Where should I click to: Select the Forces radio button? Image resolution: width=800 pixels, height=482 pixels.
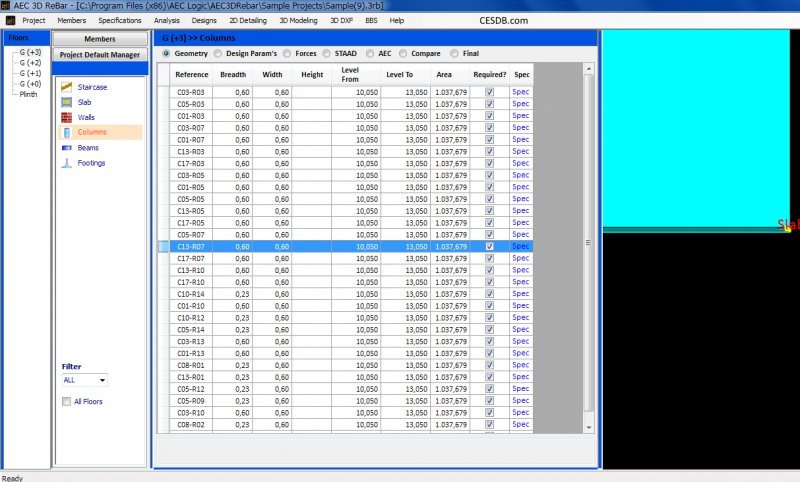click(287, 54)
